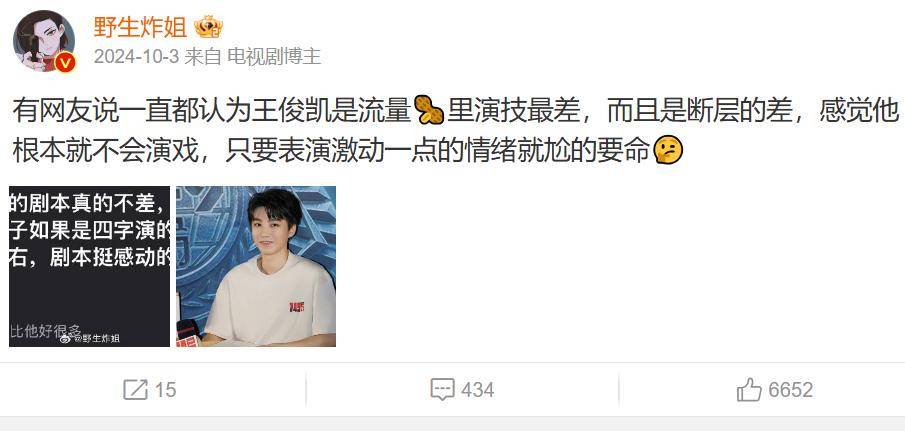Click the 电视剧博主 source label

274,57
